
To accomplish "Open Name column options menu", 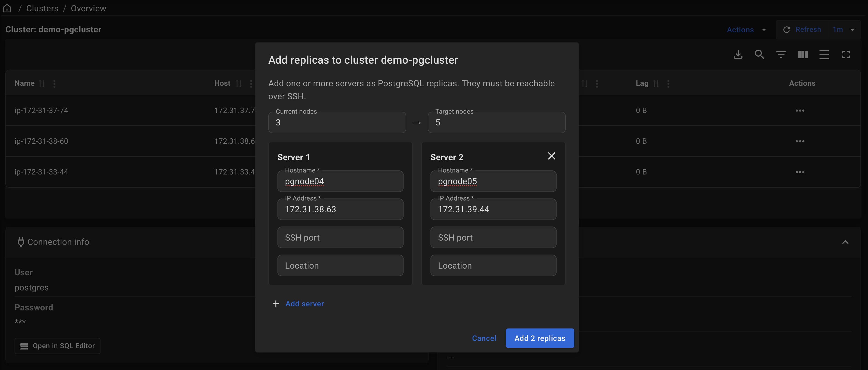I will 54,83.
